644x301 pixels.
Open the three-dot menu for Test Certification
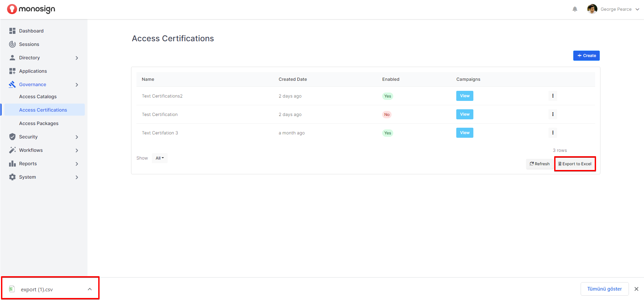(x=552, y=114)
